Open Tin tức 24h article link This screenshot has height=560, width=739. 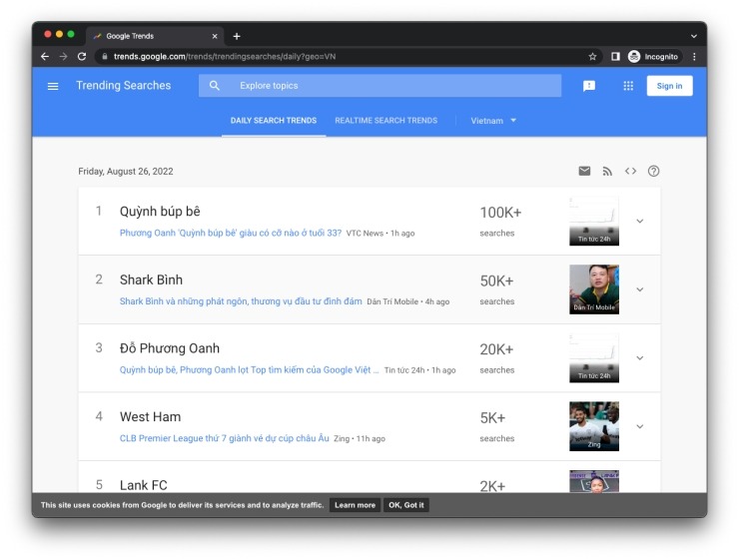(x=249, y=369)
